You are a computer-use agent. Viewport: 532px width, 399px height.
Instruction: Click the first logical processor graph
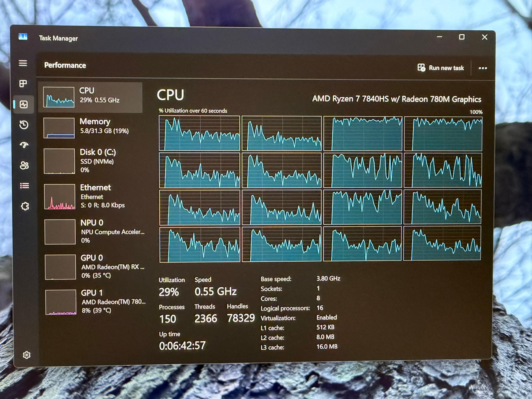[199, 133]
